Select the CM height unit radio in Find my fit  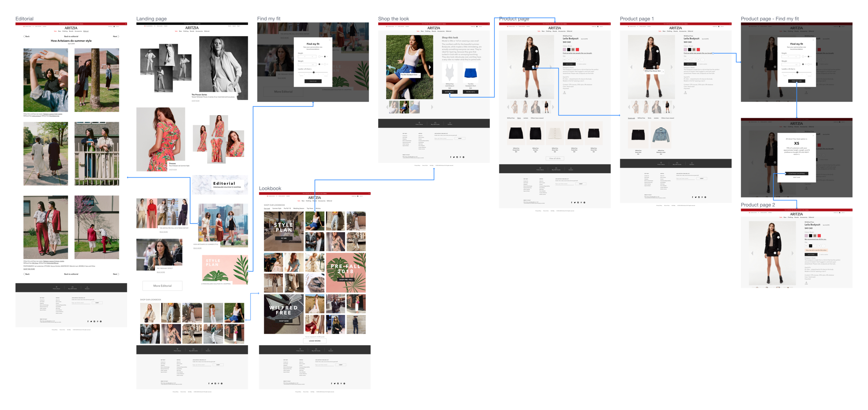[x=319, y=57]
